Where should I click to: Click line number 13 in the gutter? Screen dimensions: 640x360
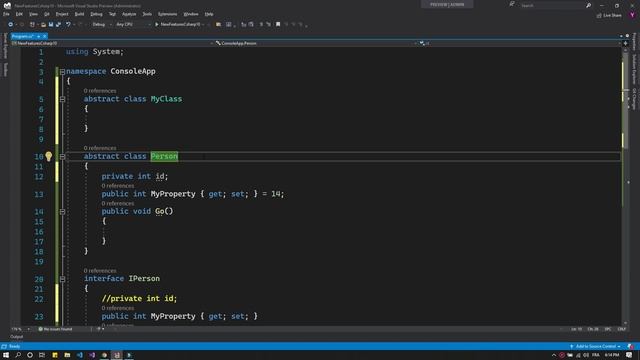(39, 194)
